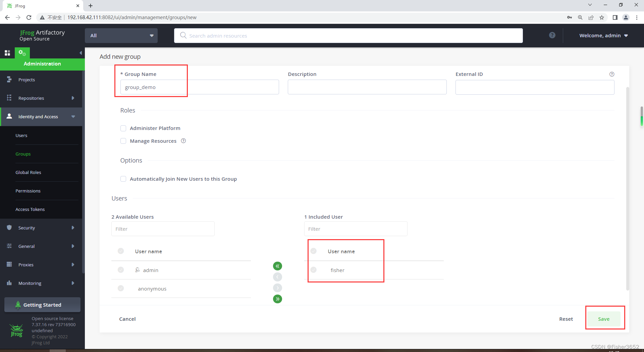Open the Users submenu item

21,135
